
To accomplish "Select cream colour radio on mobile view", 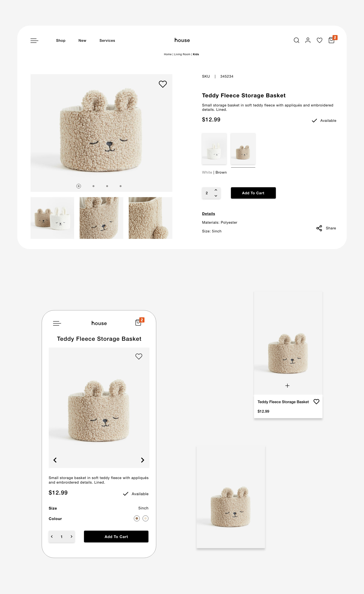I will point(145,518).
